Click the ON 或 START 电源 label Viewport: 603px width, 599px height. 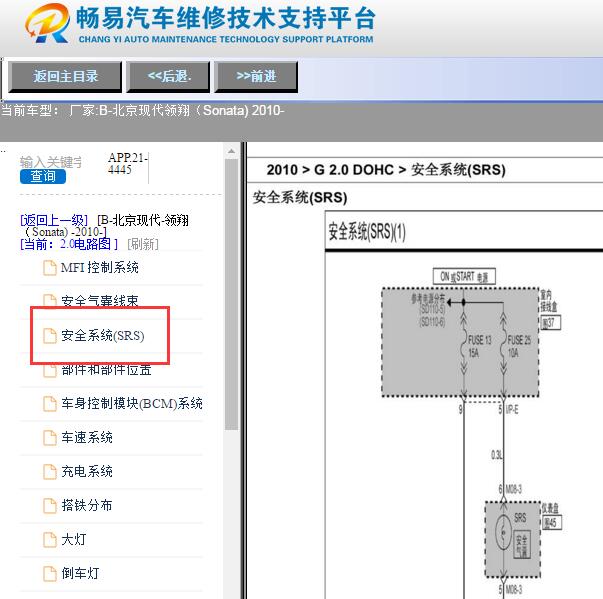click(x=464, y=276)
